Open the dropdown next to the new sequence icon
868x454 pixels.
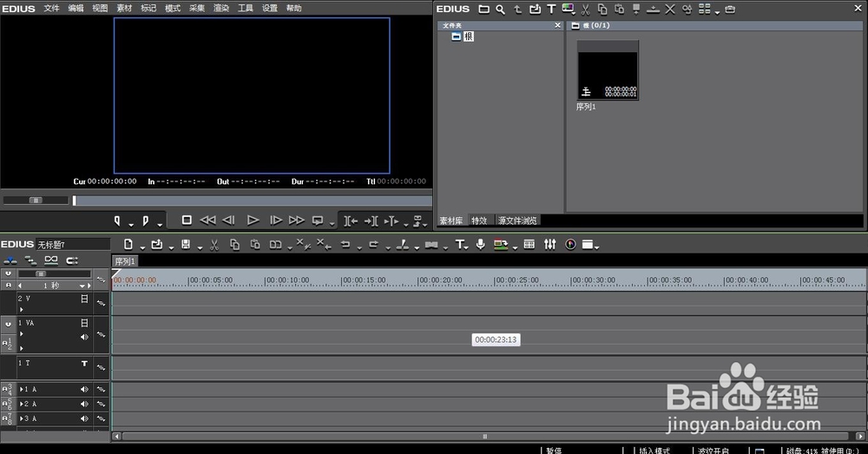142,247
